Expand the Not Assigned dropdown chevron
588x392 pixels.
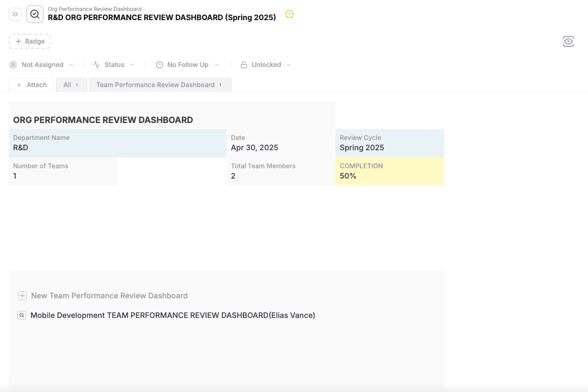[71, 65]
